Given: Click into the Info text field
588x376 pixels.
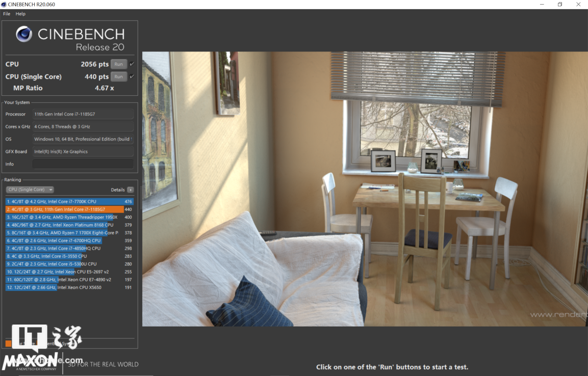Looking at the screenshot, I should (83, 164).
